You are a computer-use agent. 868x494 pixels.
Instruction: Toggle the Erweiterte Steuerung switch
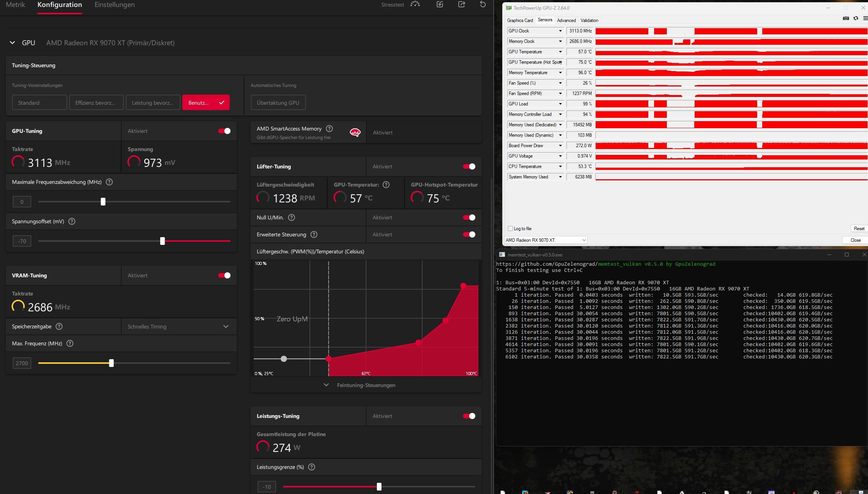click(x=469, y=234)
